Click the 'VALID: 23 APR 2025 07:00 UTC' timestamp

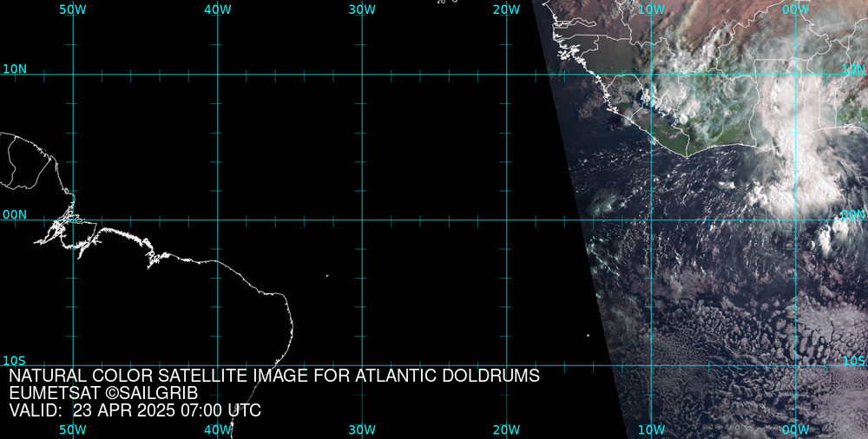(135, 410)
